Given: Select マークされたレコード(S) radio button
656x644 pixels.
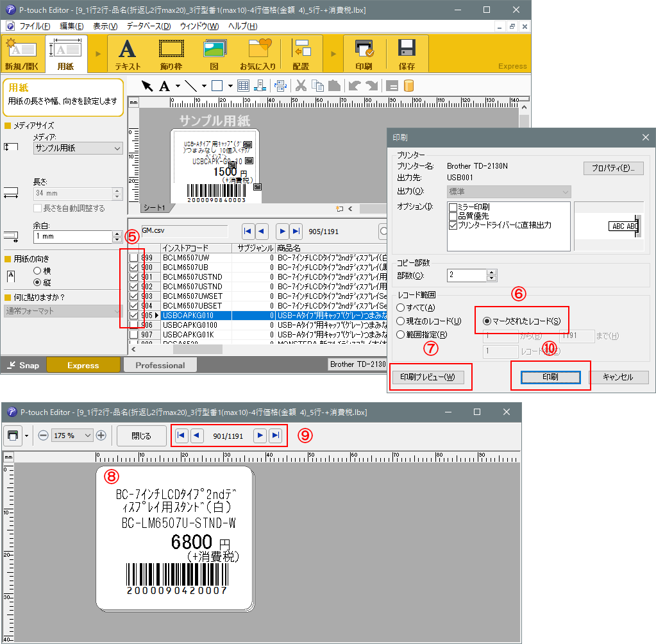Looking at the screenshot, I should pos(487,321).
